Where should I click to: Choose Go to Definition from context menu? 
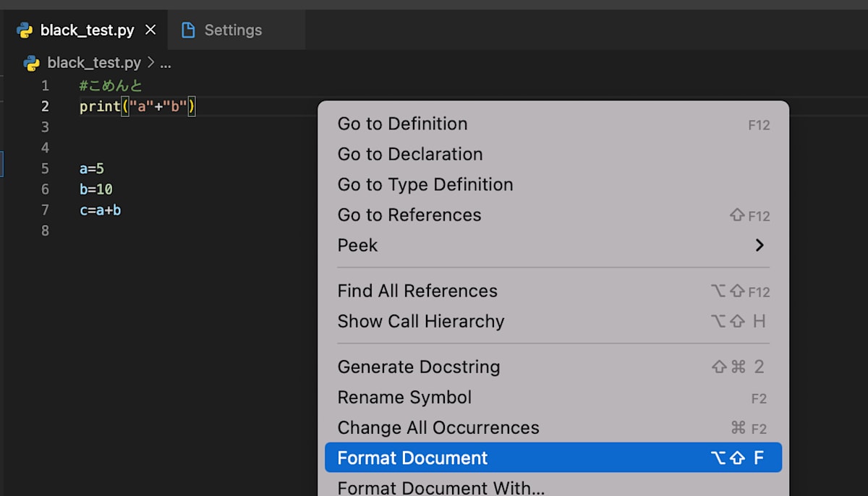point(553,124)
